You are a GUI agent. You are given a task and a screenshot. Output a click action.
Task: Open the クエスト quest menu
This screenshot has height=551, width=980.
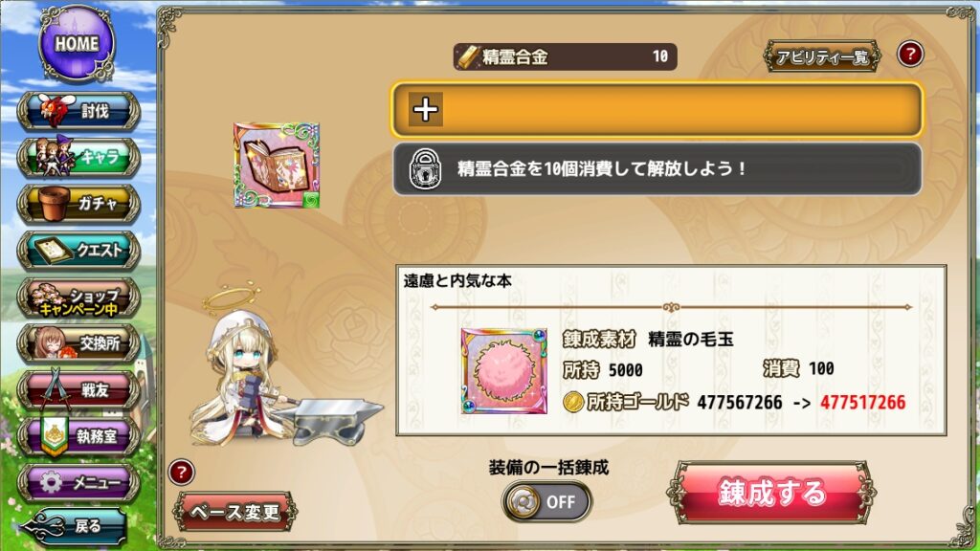coord(78,251)
